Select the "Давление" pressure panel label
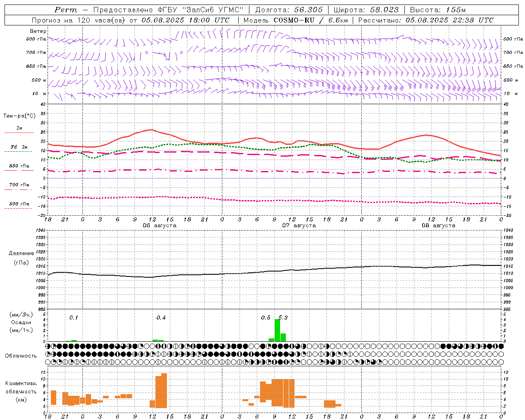The image size is (525, 420). coord(21,253)
